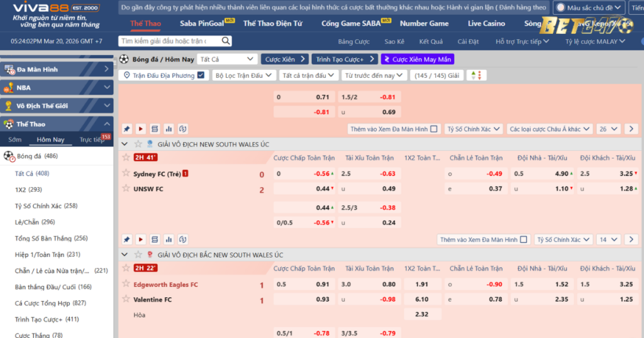Check Thêm vào Xem Đa Màn Hình for Sydney match
This screenshot has height=338, width=644.
click(x=434, y=129)
